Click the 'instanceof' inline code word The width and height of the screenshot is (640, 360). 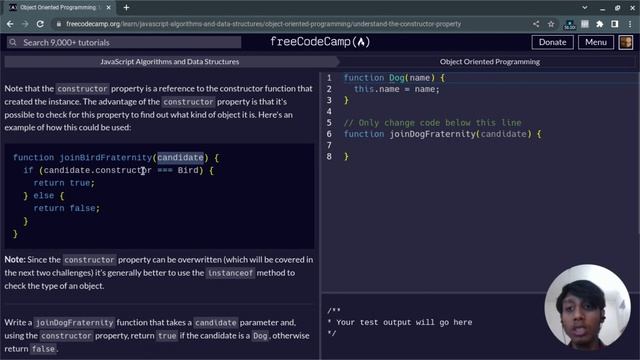click(230, 273)
